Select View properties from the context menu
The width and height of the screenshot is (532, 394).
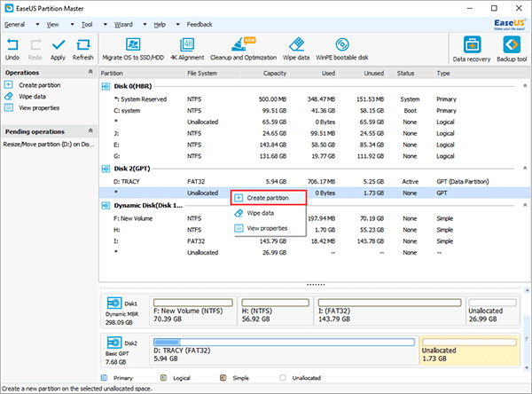coord(265,228)
